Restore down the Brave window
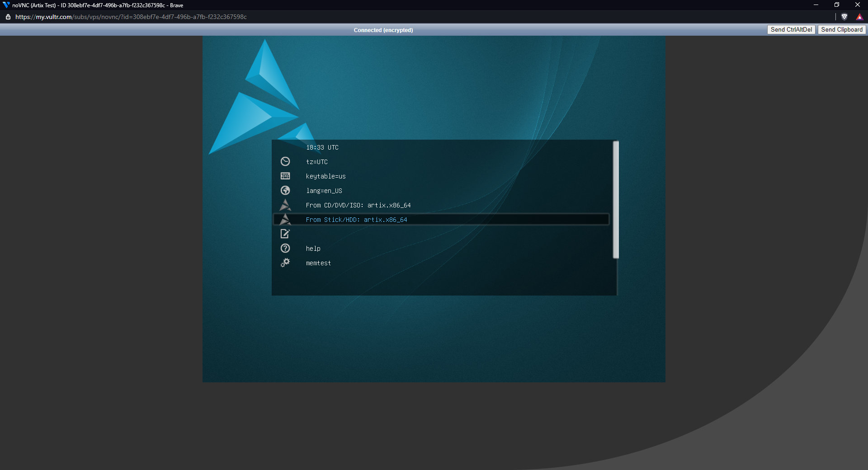This screenshot has width=868, height=470. 837,5
